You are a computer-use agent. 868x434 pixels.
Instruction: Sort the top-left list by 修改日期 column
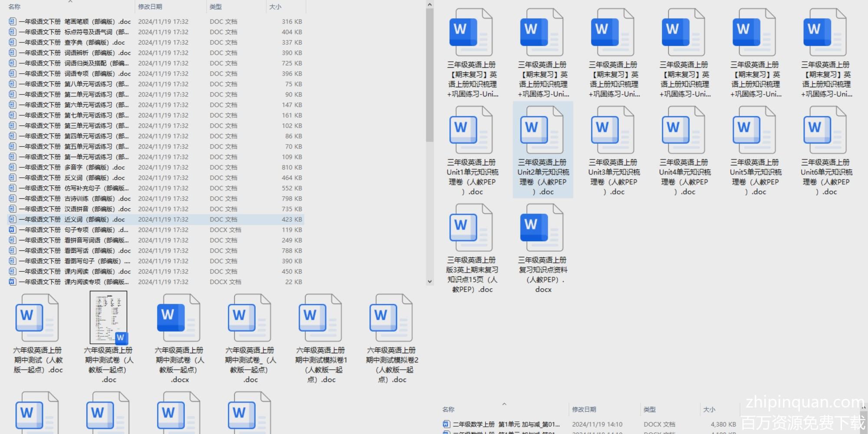[x=150, y=7]
